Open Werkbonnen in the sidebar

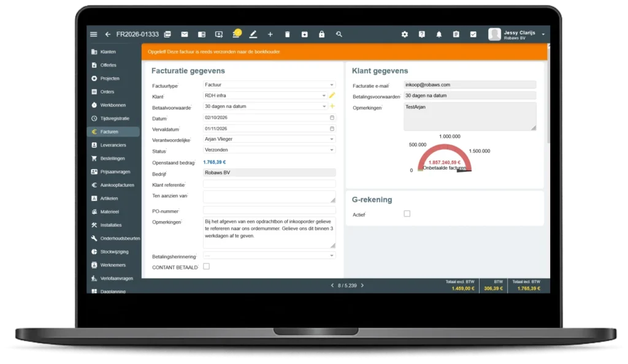(x=113, y=105)
